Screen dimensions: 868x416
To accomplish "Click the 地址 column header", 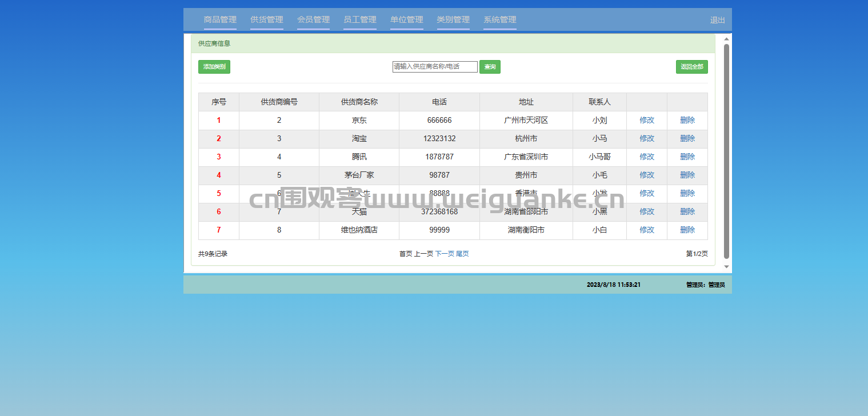I will click(526, 102).
